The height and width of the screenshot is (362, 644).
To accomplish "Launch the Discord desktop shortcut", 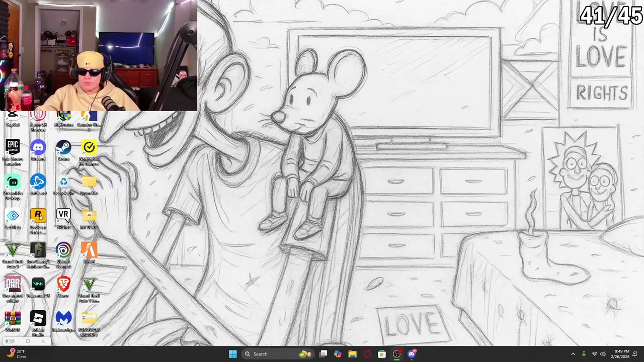I will point(38,150).
